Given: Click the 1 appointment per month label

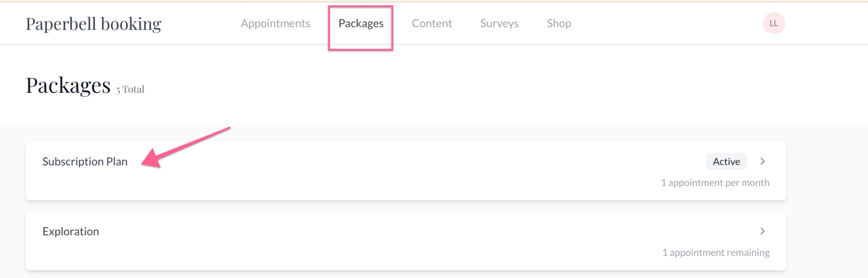Looking at the screenshot, I should coord(715,183).
